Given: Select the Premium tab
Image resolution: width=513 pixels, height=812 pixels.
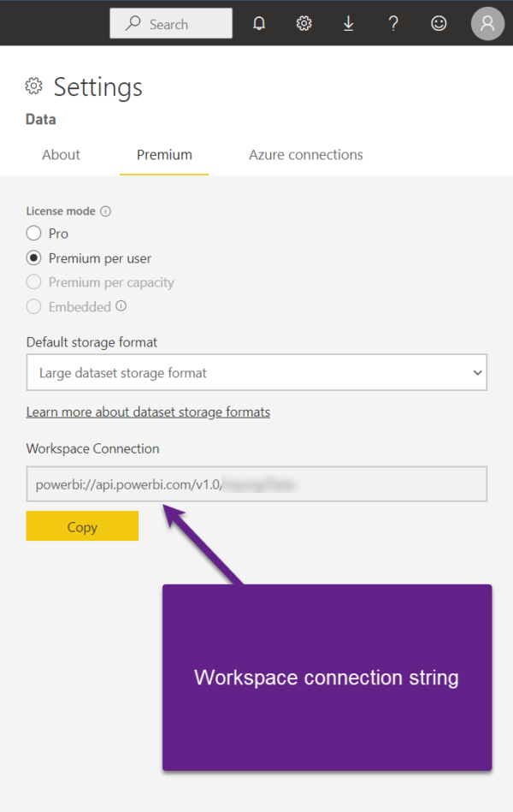Looking at the screenshot, I should (x=164, y=155).
